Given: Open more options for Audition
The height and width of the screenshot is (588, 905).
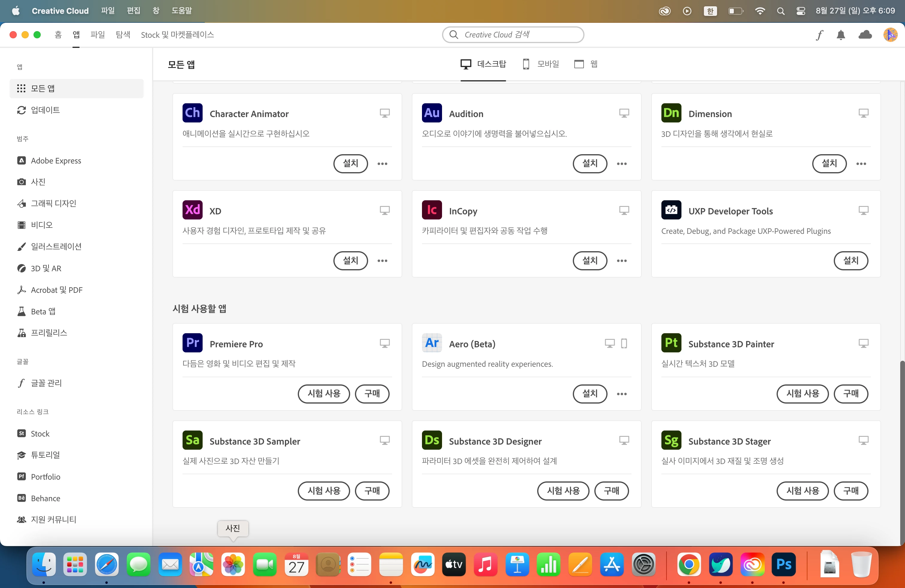Looking at the screenshot, I should point(622,164).
